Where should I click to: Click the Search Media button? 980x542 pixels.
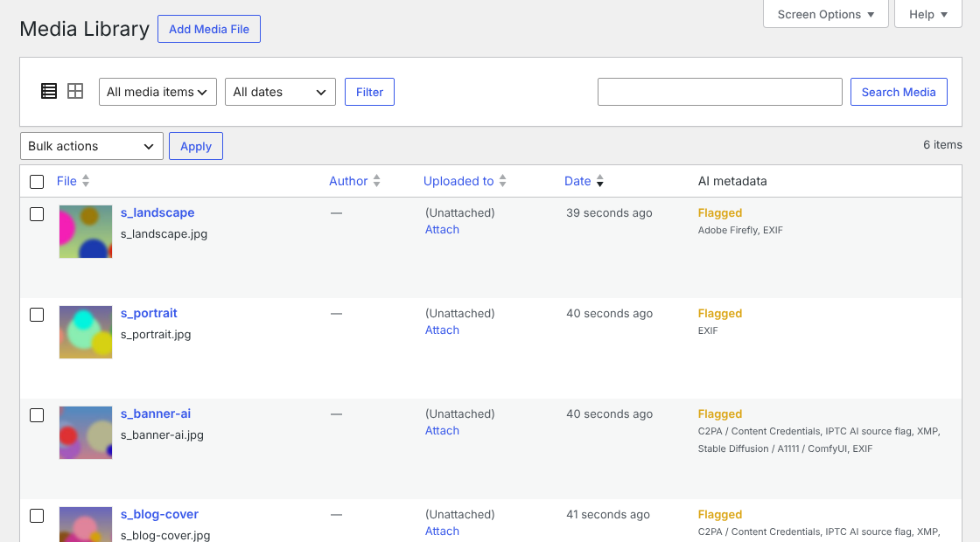(899, 92)
